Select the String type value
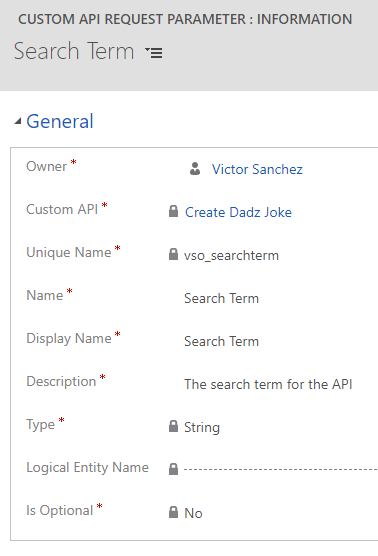This screenshot has height=556, width=378. (x=202, y=427)
